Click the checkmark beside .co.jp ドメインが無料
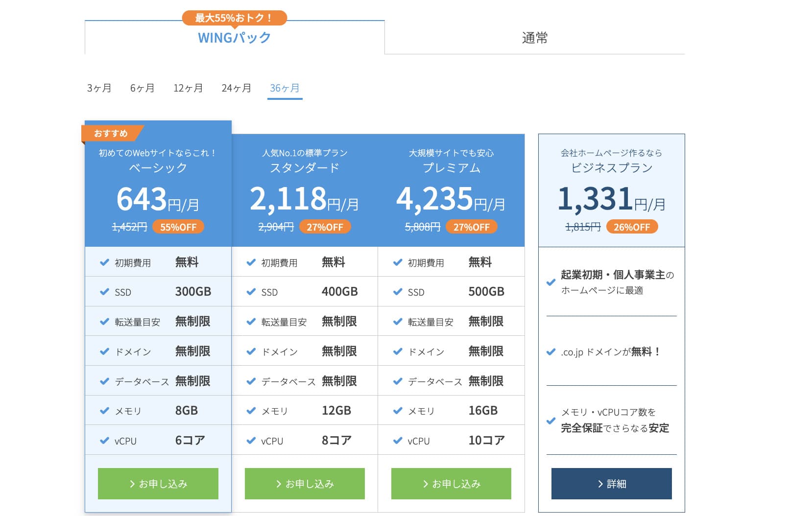This screenshot has width=812, height=516. pyautogui.click(x=551, y=352)
